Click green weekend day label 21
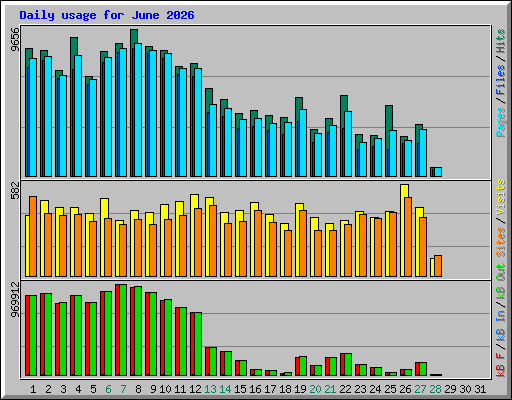 click(330, 389)
